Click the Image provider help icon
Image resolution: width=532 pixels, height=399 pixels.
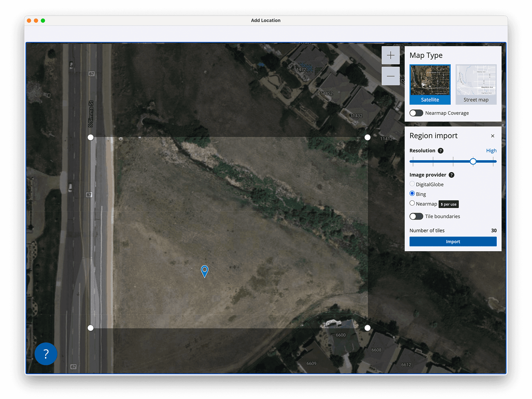click(451, 175)
